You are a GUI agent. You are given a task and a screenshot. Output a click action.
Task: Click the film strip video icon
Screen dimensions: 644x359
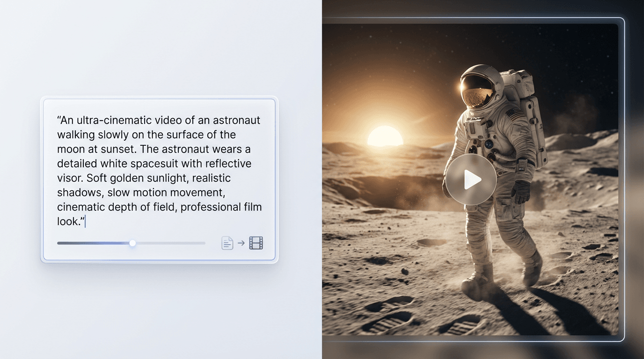[256, 243]
